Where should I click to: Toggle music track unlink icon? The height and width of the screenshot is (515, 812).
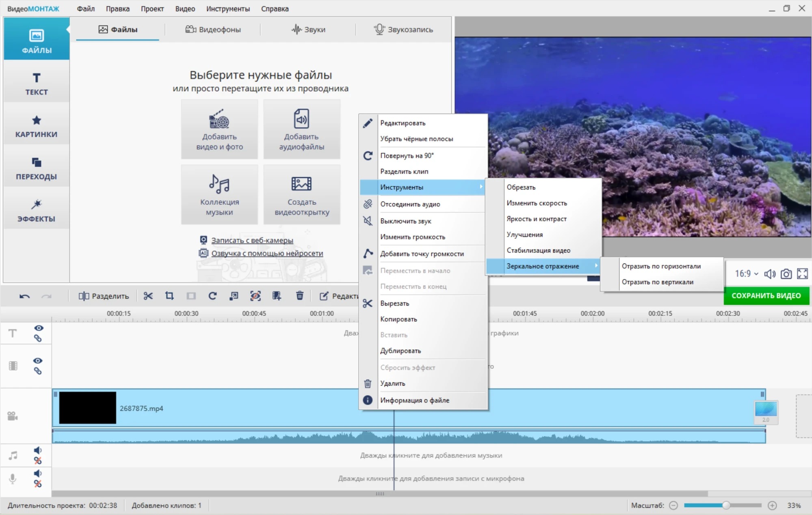(x=38, y=460)
